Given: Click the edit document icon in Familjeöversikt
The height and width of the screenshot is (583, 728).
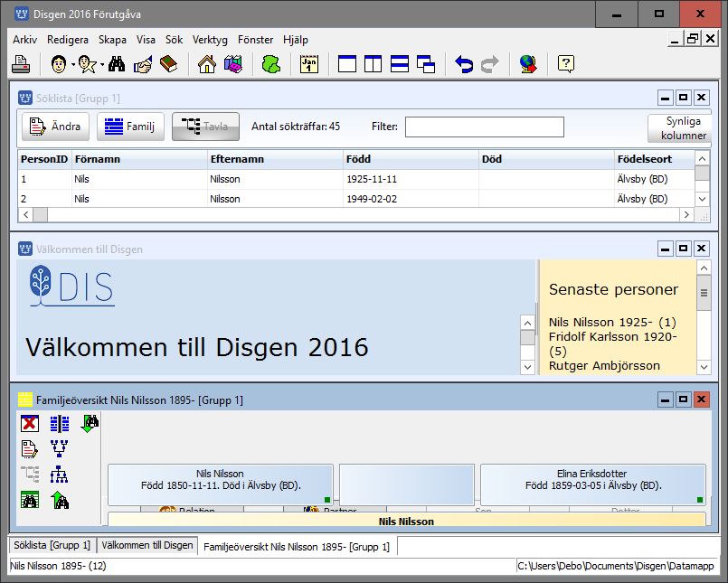Looking at the screenshot, I should (30, 449).
